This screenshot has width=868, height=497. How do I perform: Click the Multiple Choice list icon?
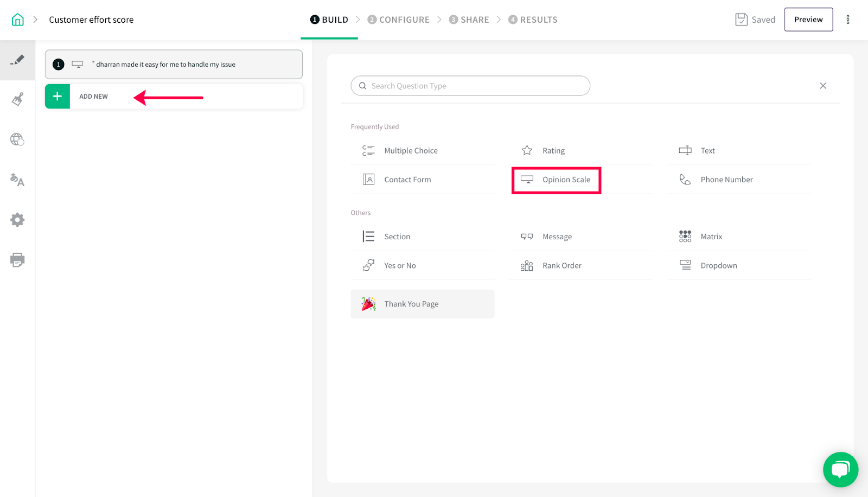(x=368, y=151)
